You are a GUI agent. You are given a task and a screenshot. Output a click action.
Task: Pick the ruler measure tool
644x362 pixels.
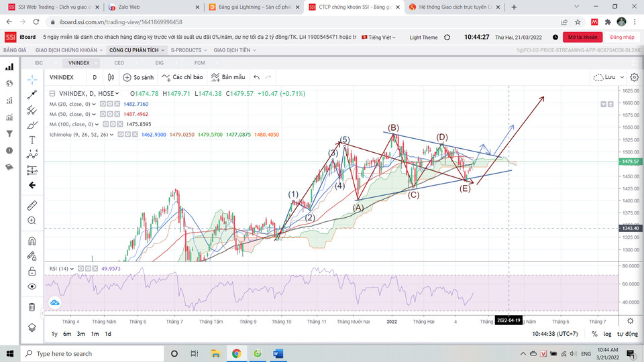pyautogui.click(x=32, y=206)
